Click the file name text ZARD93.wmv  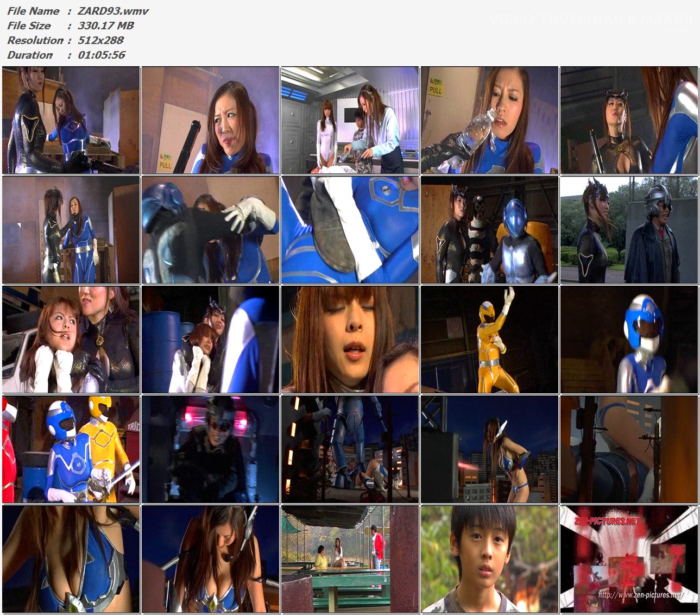coord(113,11)
